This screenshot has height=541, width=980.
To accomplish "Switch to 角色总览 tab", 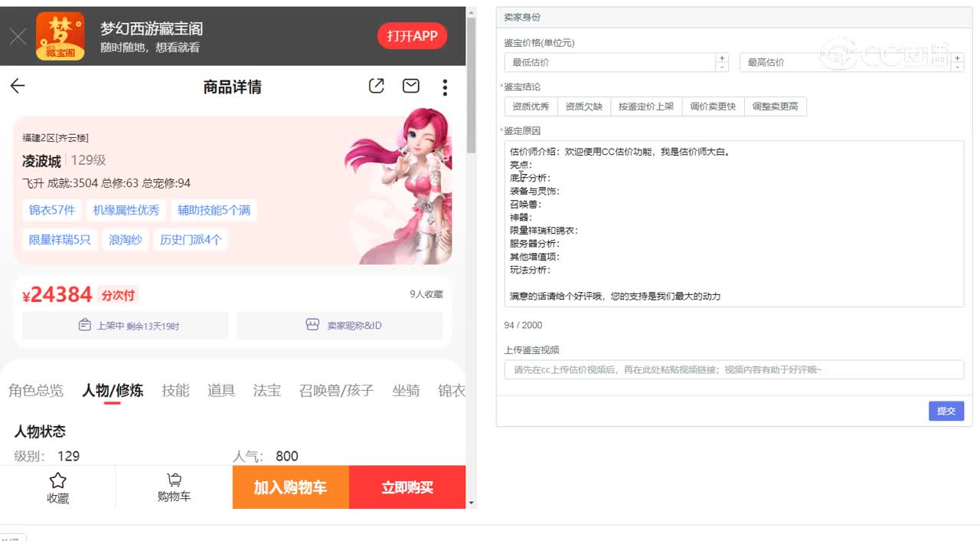I will pos(36,391).
